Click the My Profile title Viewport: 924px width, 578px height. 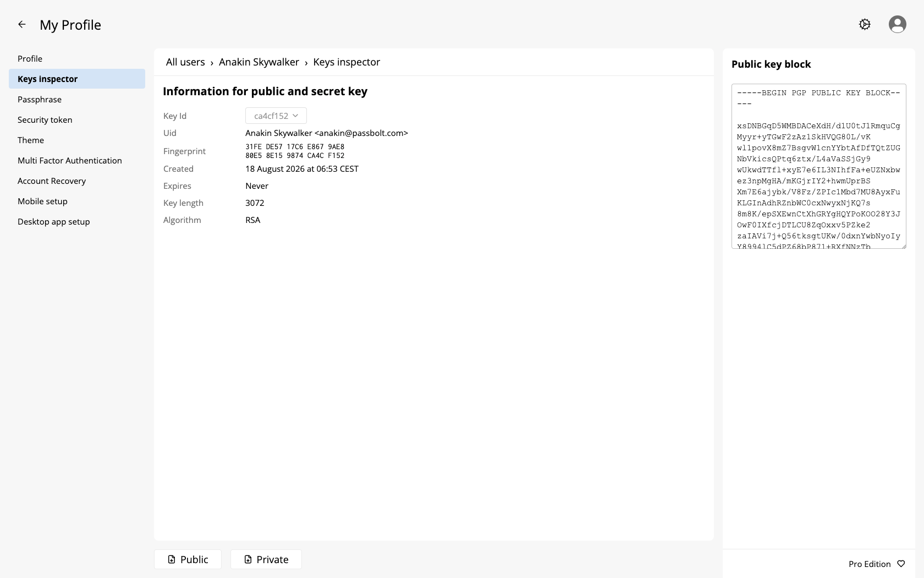coord(70,25)
